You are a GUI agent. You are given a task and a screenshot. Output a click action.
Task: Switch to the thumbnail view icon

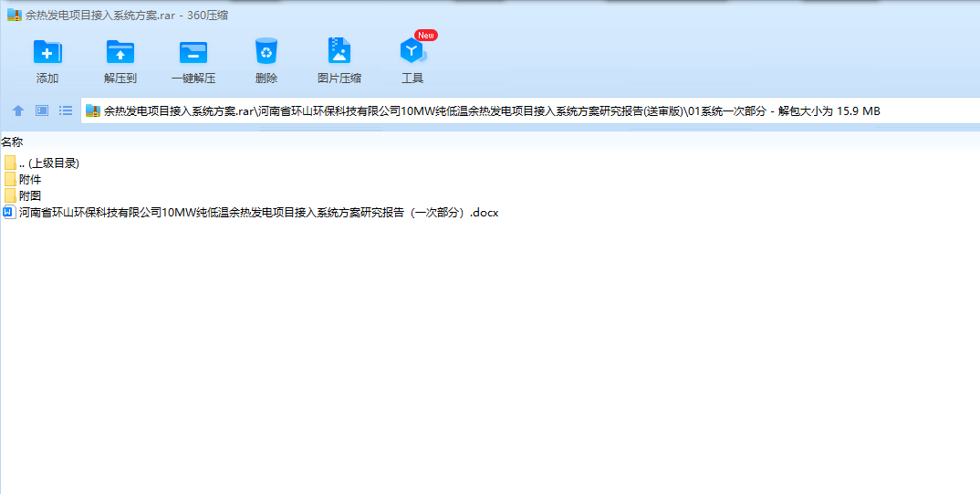click(x=42, y=110)
